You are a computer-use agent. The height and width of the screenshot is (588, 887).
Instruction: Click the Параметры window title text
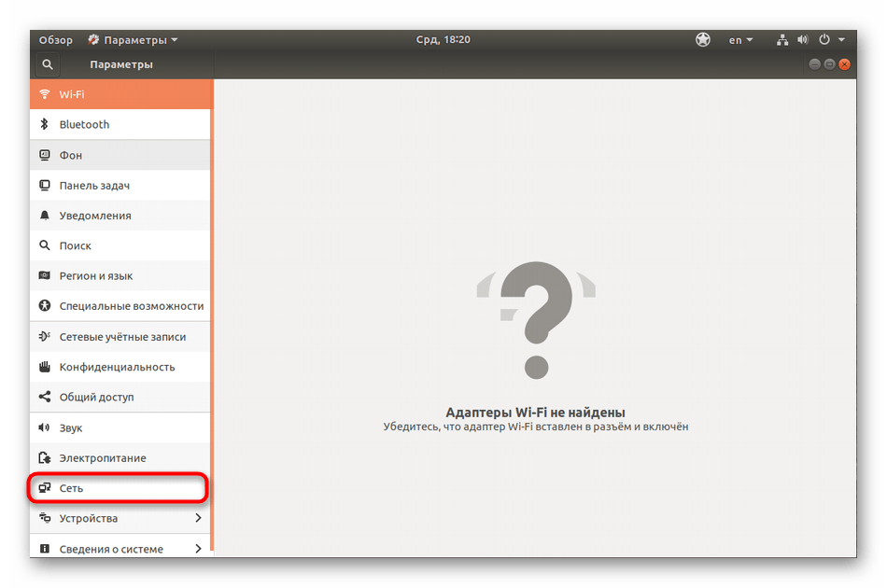121,64
